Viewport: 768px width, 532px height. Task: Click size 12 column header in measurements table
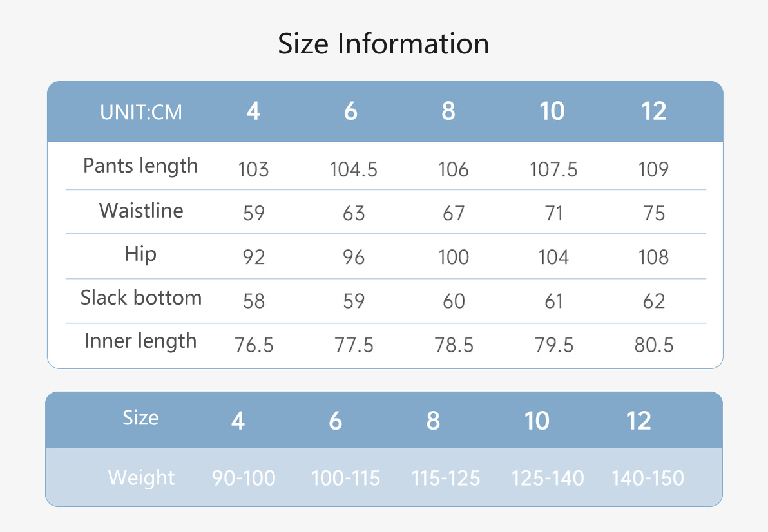[x=654, y=111]
